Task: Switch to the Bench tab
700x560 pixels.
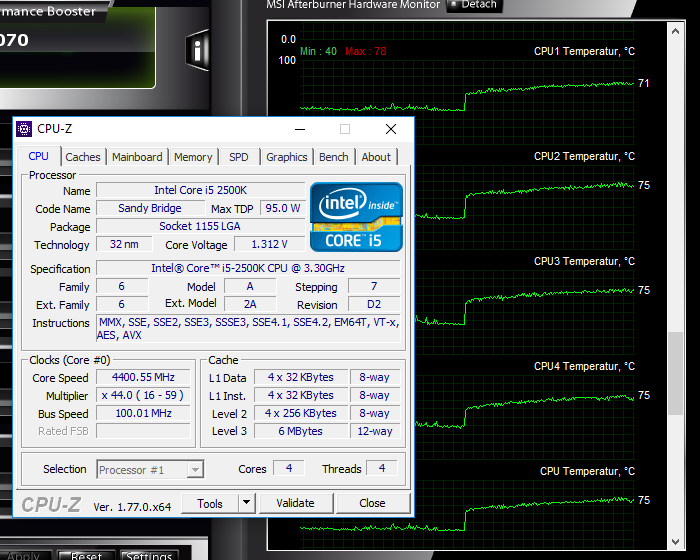Action: pos(333,157)
